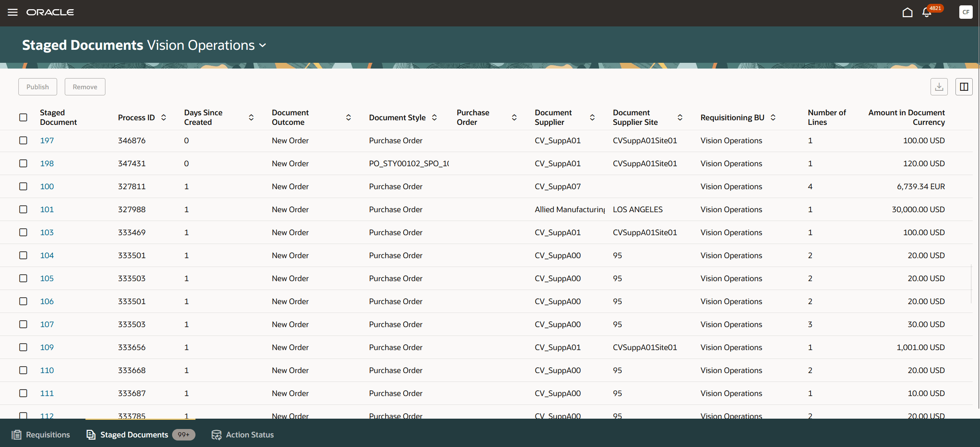This screenshot has height=447, width=980.
Task: Toggle sort on Document Outcome column
Action: pyautogui.click(x=348, y=118)
